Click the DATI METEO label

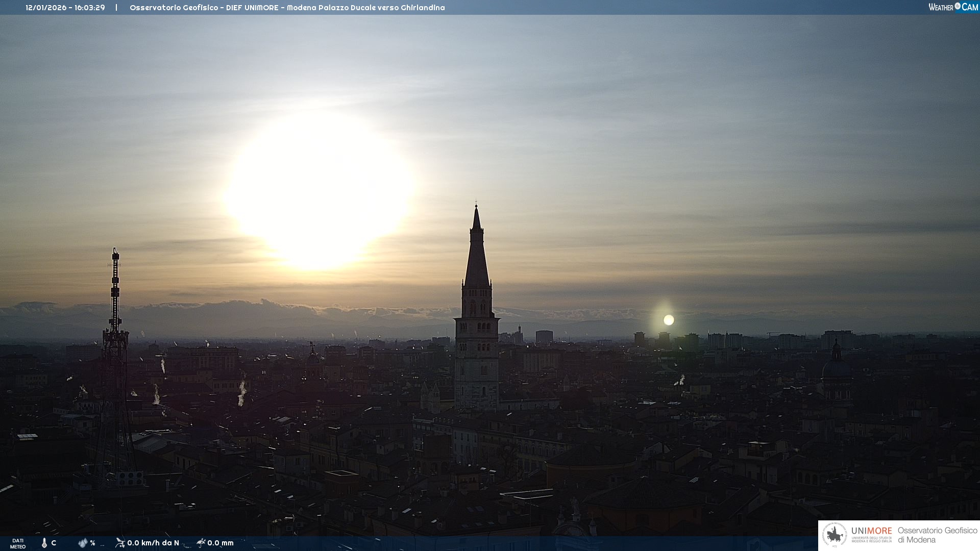coord(18,543)
